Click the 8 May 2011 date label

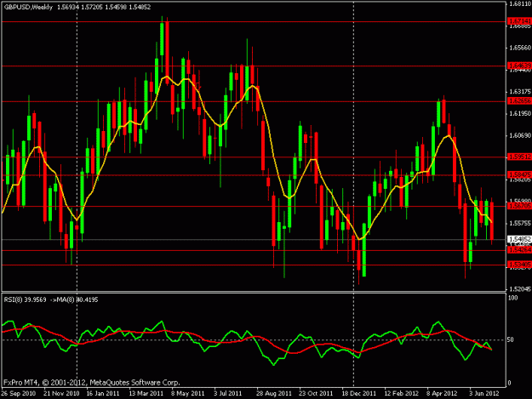coord(187,394)
